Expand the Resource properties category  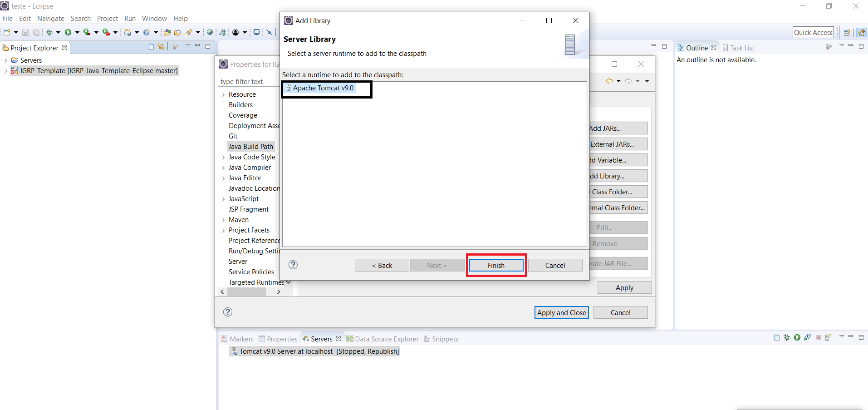pos(223,94)
